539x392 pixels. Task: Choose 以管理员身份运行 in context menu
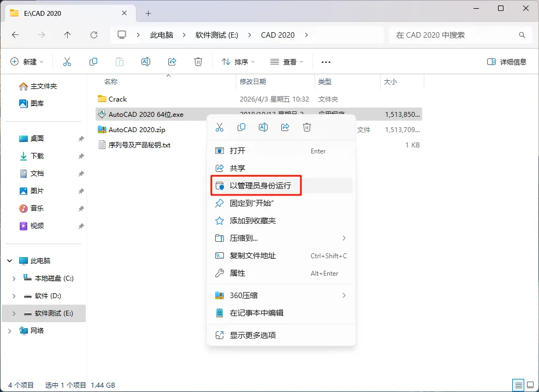pos(281,186)
